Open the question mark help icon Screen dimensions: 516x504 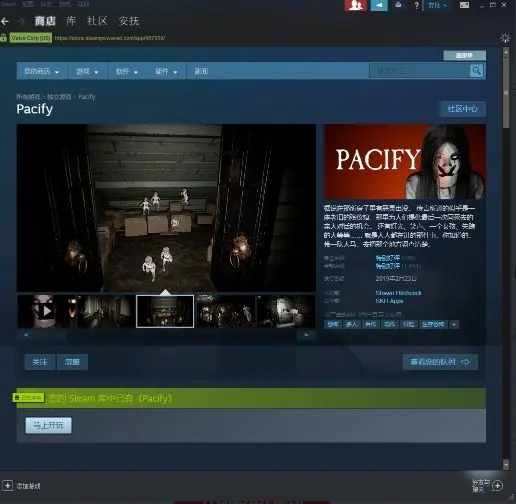(x=416, y=5)
